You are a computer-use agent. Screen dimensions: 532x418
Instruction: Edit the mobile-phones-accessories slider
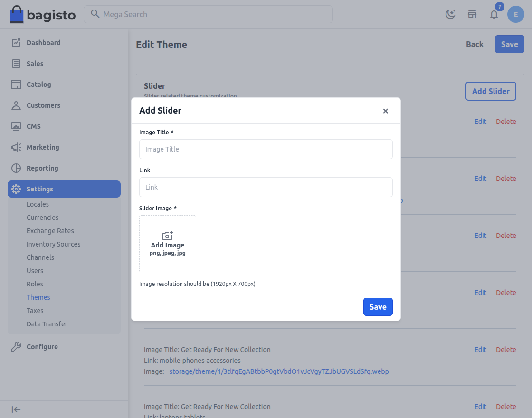coord(480,350)
